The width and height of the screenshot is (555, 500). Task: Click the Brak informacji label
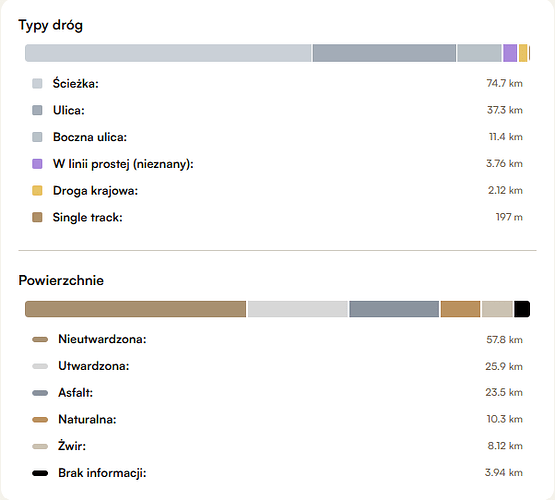(x=102, y=473)
